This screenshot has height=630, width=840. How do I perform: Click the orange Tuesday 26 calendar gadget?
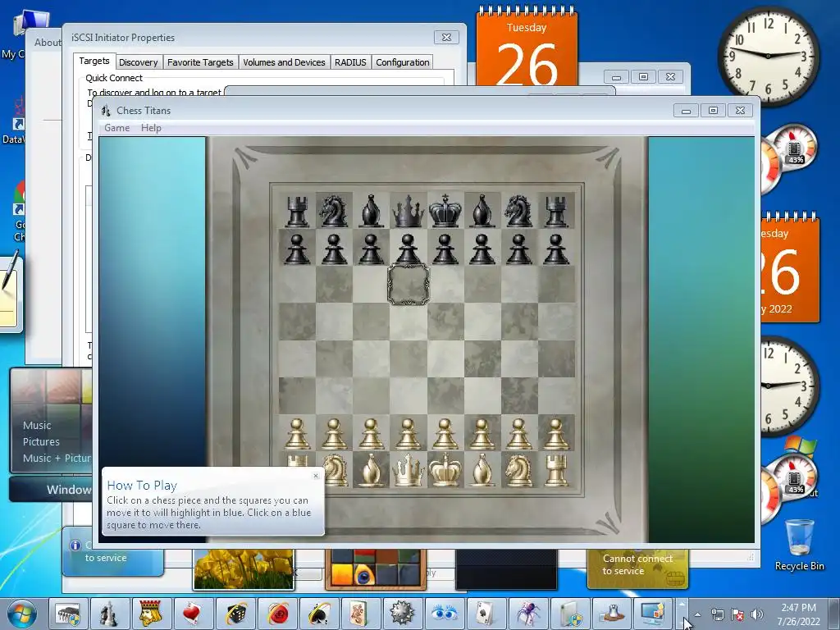coord(527,47)
